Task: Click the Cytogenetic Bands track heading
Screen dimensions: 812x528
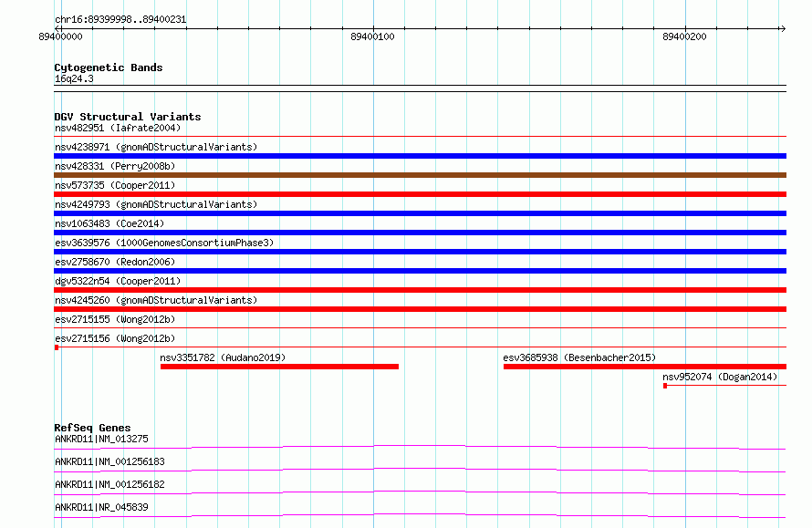Action: (x=109, y=67)
